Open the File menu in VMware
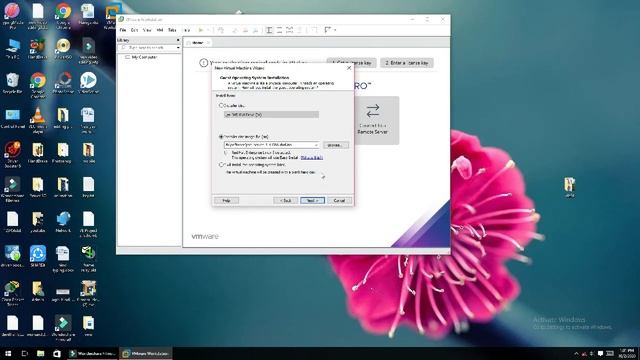The height and width of the screenshot is (360, 640). [123, 30]
